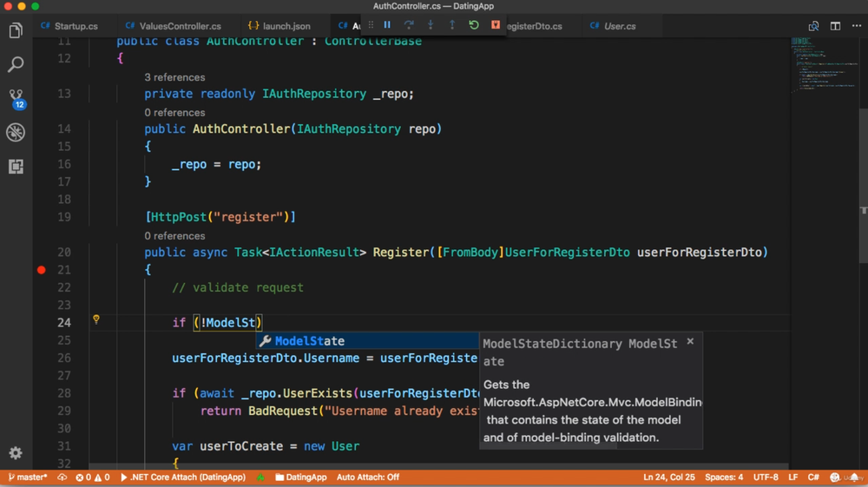This screenshot has width=868, height=487.
Task: Click the UserForRegisterDto type on line 20
Action: tap(567, 253)
